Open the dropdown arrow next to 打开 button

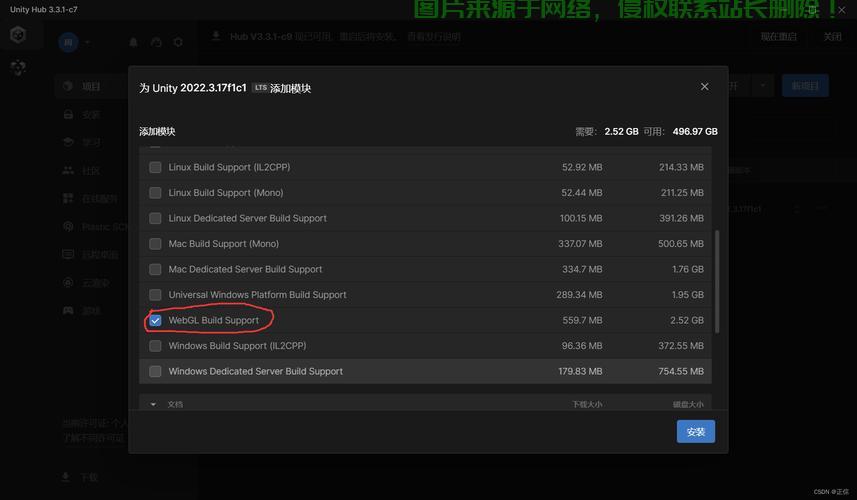tap(762, 86)
